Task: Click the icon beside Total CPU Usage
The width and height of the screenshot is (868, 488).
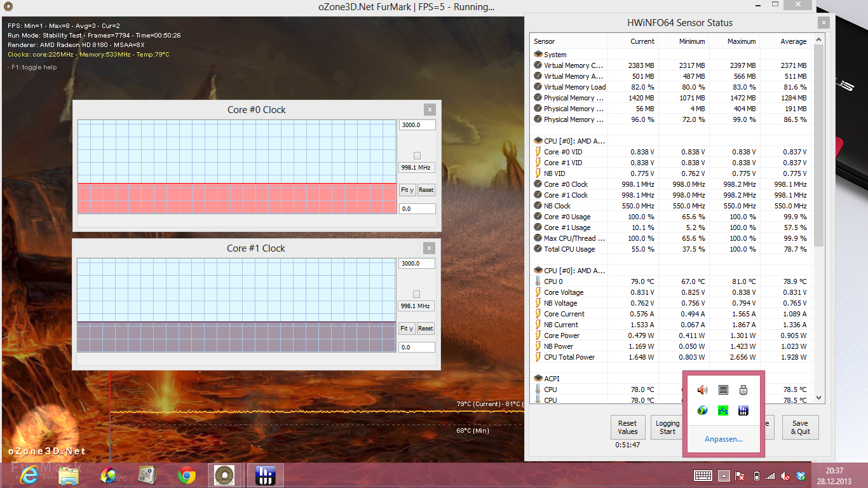Action: pyautogui.click(x=538, y=249)
